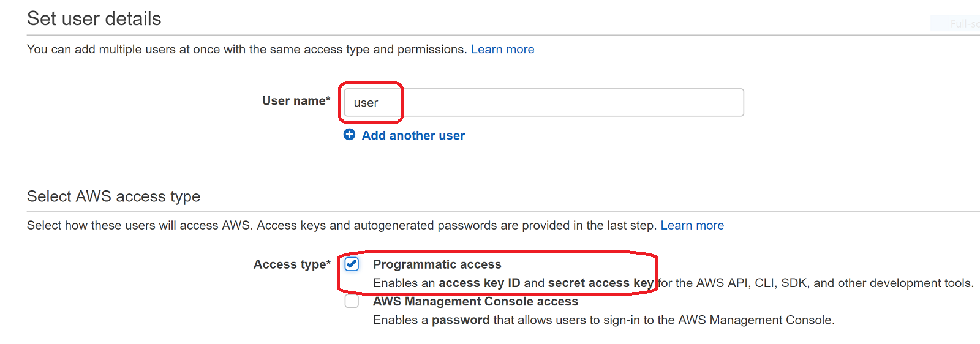
Task: Open Learn more link about access keys
Action: click(x=692, y=226)
